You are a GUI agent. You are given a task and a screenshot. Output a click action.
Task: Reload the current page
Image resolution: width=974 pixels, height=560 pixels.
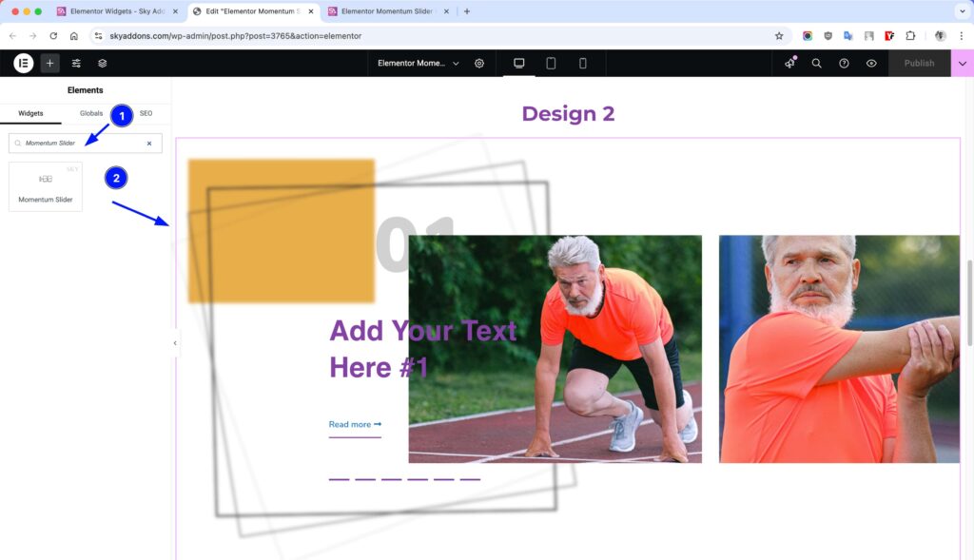click(53, 36)
